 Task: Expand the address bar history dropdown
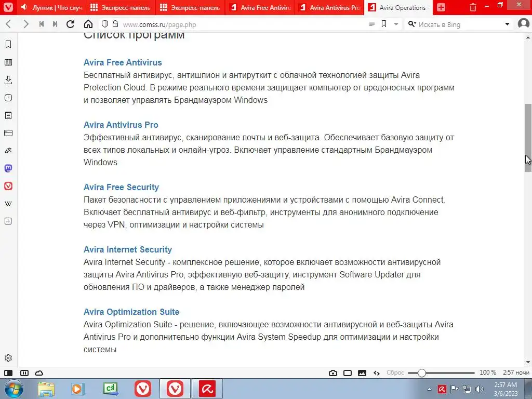396,24
